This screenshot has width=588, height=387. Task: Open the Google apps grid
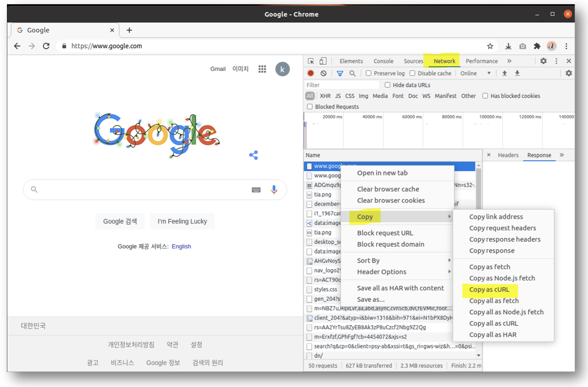262,69
